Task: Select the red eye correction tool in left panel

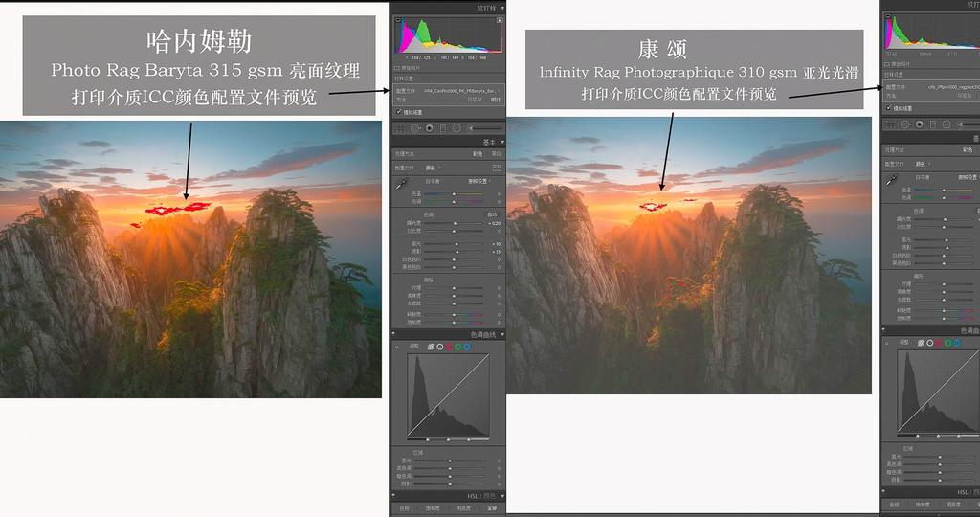Action: 430,128
